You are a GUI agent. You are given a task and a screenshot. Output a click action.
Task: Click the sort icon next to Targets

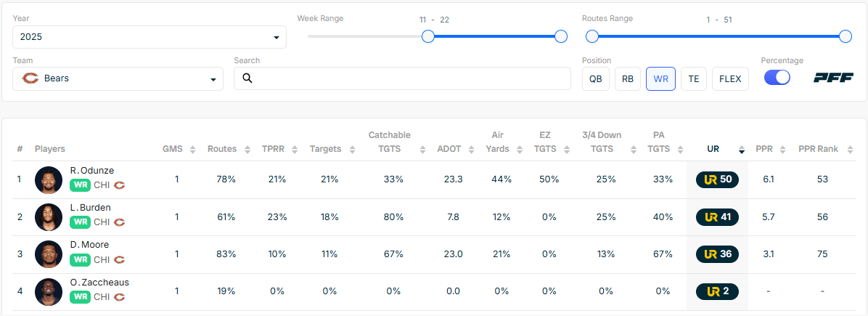pyautogui.click(x=352, y=150)
